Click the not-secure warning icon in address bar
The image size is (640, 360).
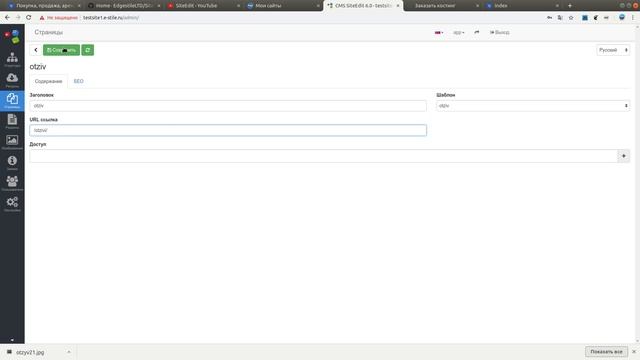(x=42, y=18)
